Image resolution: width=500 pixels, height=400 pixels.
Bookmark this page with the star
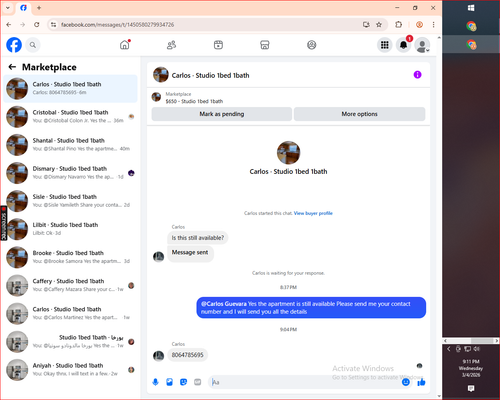(x=379, y=24)
